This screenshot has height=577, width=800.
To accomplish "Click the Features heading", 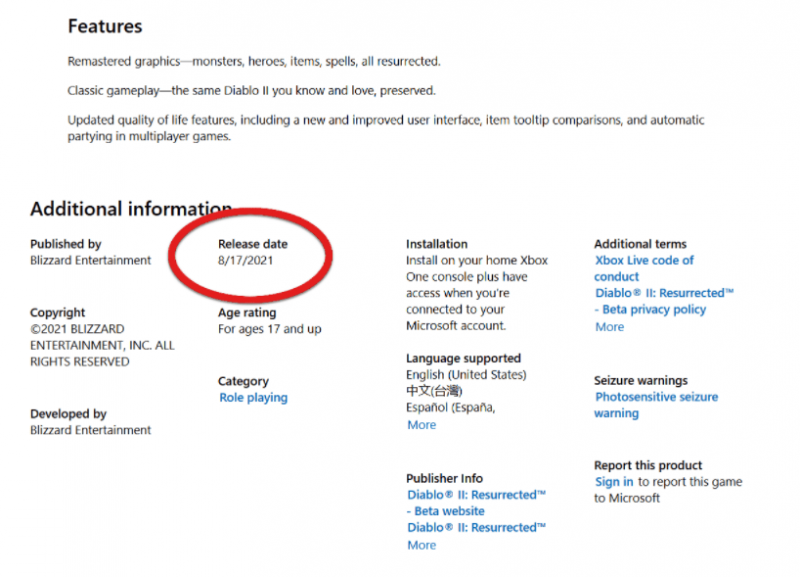I will 104,26.
